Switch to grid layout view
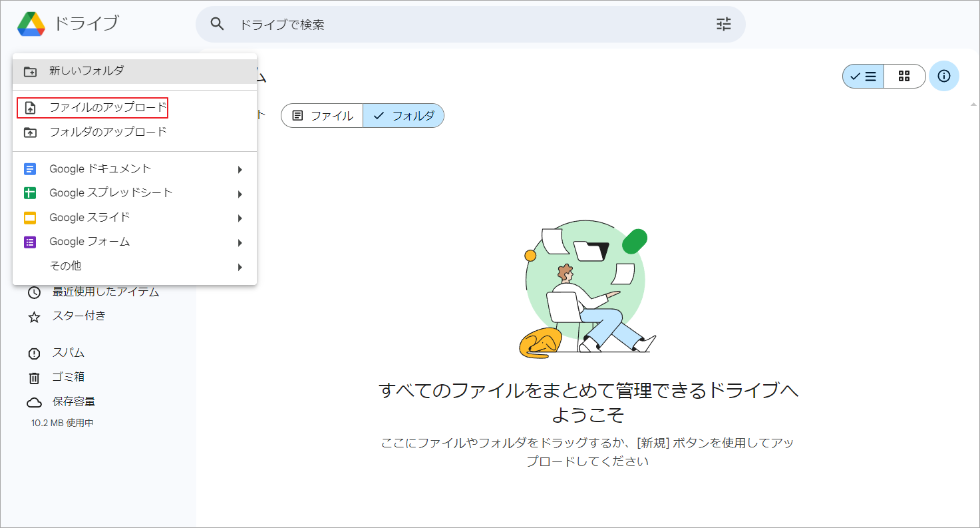This screenshot has height=528, width=980. (x=904, y=76)
